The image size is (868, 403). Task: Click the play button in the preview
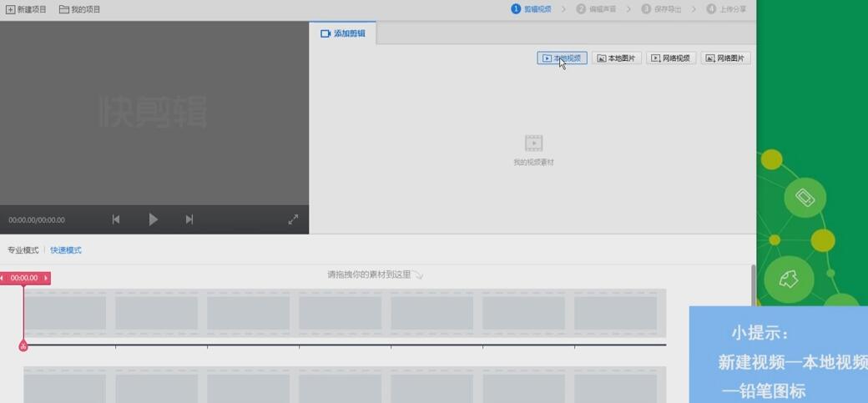(153, 219)
